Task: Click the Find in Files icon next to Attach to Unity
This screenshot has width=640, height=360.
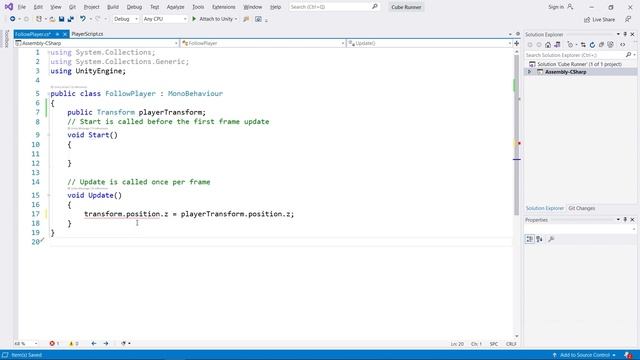Action: pos(246,19)
